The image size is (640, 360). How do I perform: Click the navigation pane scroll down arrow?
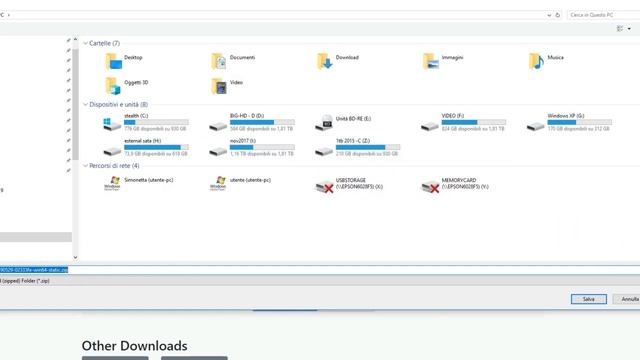75,257
